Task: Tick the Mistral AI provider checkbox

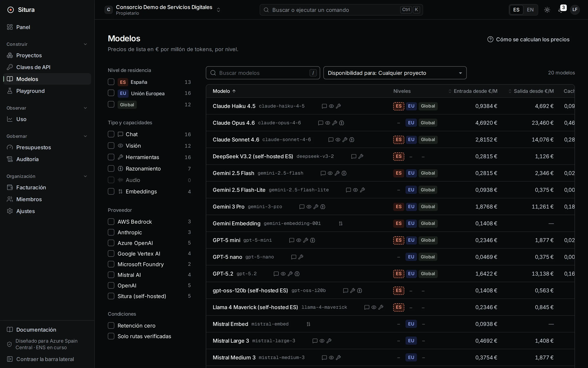Action: [111, 275]
